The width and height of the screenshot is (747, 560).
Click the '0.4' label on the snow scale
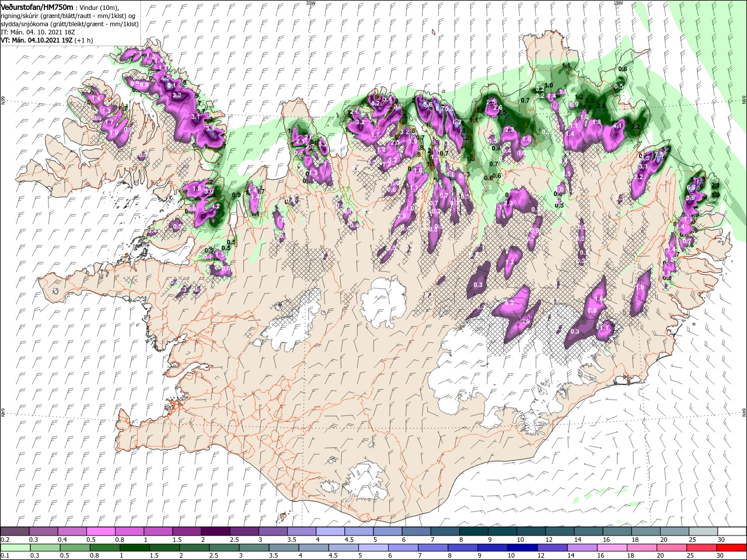click(62, 540)
